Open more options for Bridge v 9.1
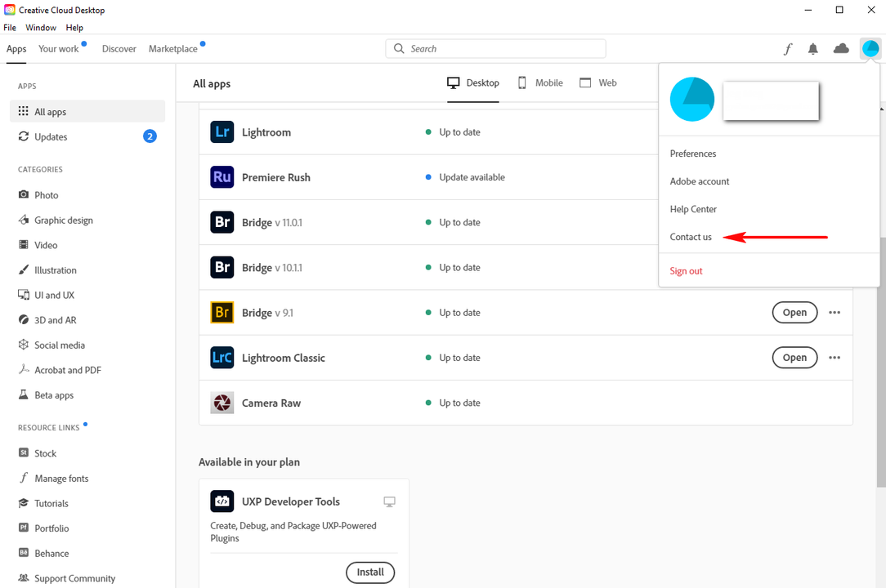The width and height of the screenshot is (886, 588). [835, 312]
